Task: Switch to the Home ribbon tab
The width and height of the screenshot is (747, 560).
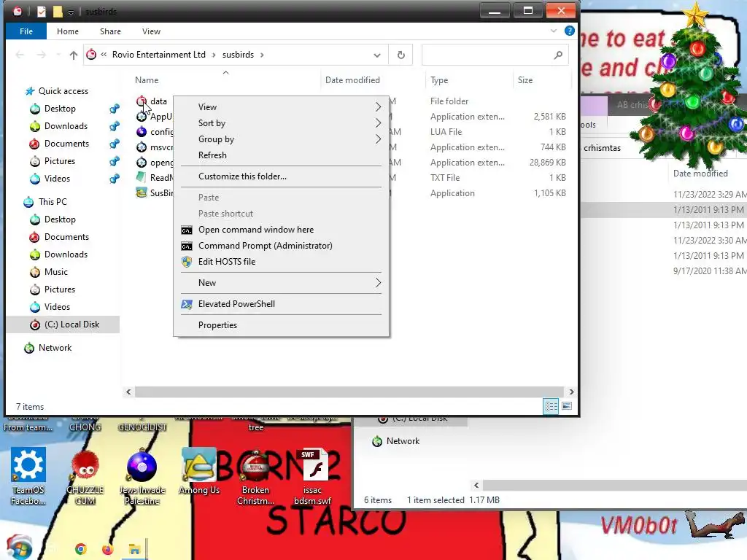Action: click(68, 31)
